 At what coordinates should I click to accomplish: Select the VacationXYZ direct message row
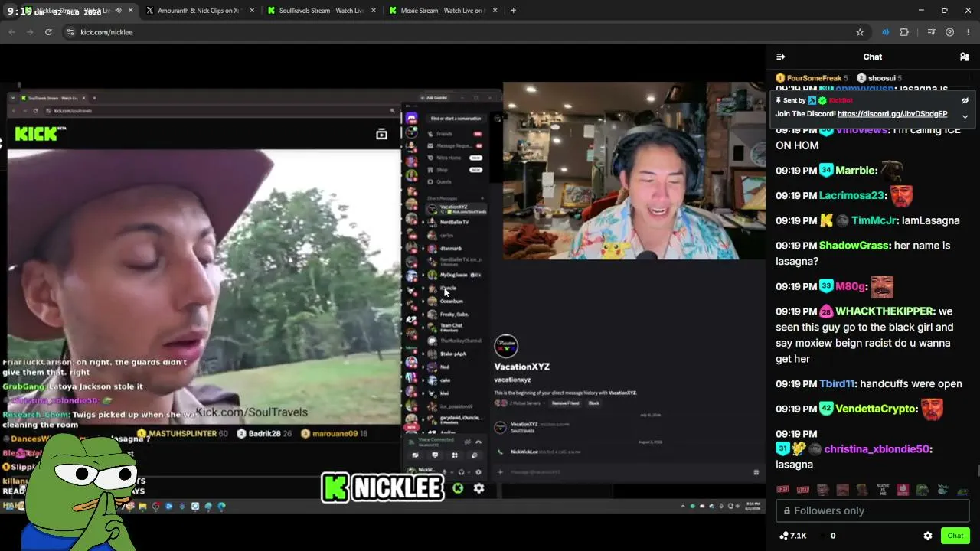tap(456, 209)
